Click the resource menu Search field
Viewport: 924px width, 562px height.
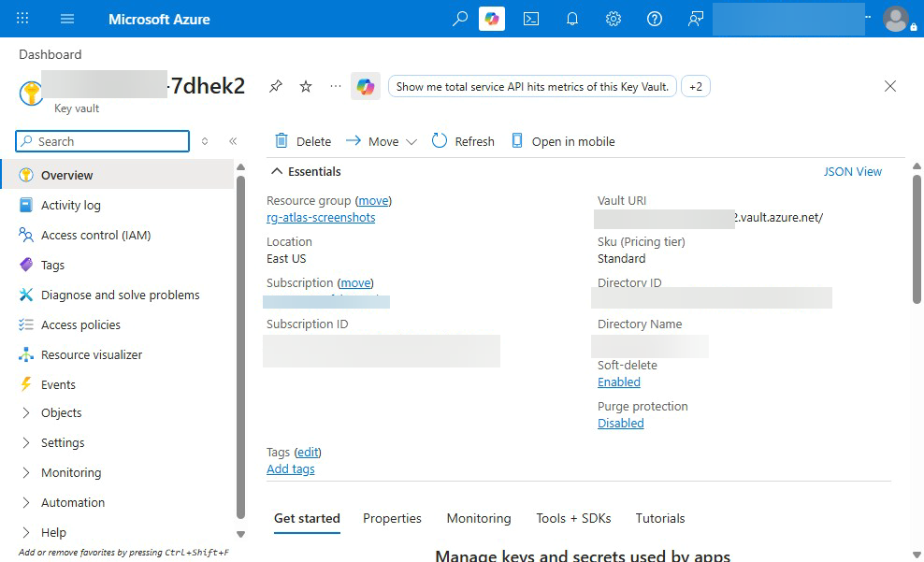[103, 141]
